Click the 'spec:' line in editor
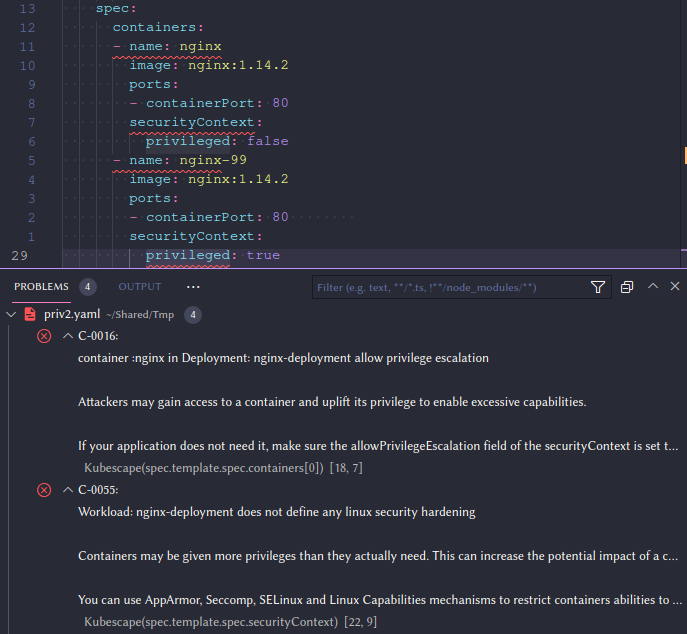Image resolution: width=687 pixels, height=634 pixels. (x=116, y=8)
